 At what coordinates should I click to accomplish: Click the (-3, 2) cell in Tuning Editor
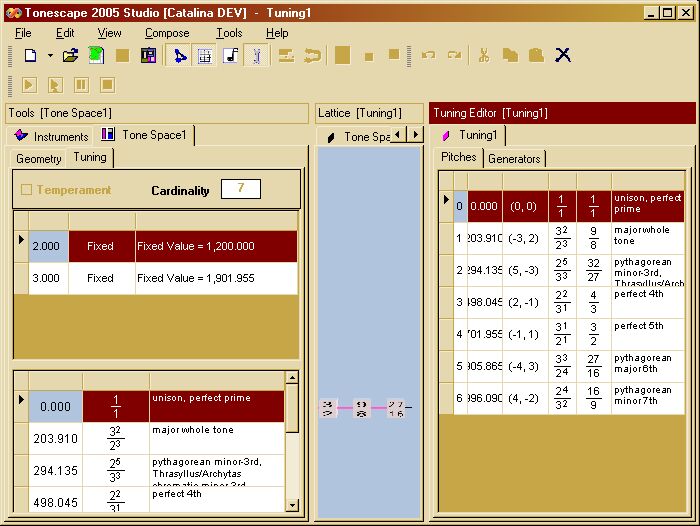point(525,238)
